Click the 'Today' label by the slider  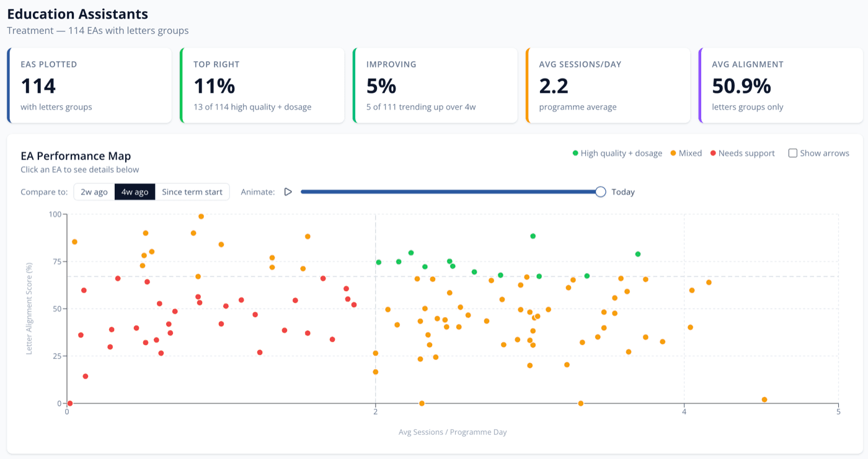pos(623,192)
